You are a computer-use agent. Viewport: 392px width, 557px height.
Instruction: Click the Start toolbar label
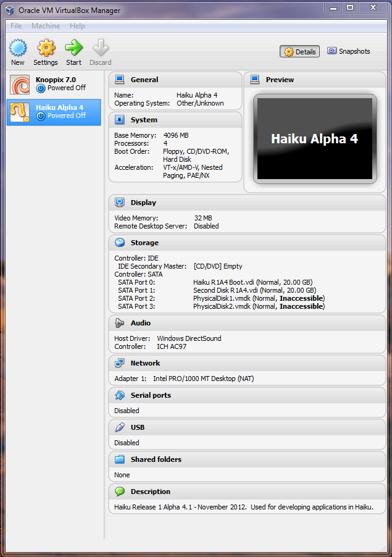pyautogui.click(x=73, y=62)
